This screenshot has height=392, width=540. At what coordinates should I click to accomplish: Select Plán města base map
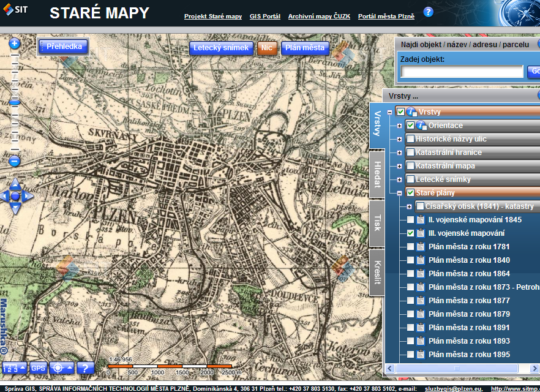tap(305, 48)
